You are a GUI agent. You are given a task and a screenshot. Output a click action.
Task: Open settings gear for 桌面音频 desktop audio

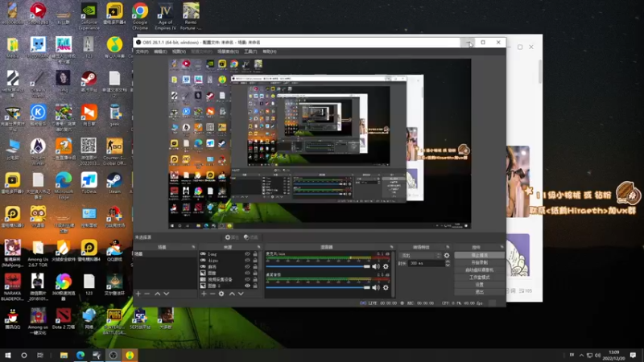[x=386, y=288]
